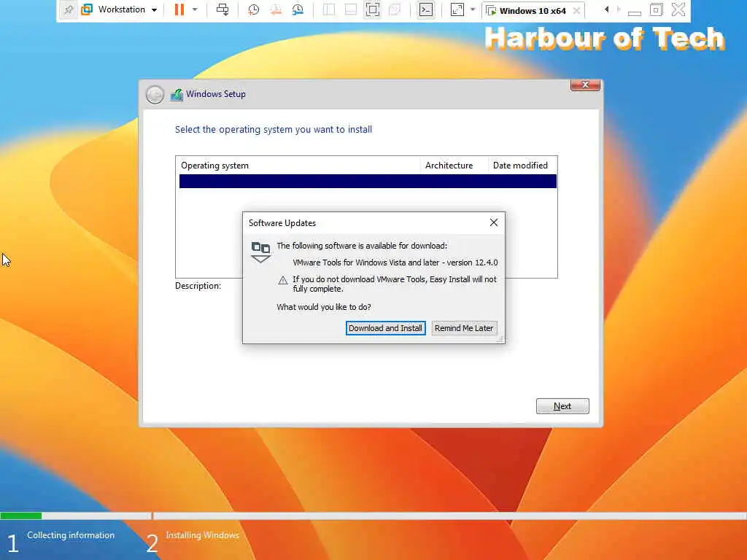The width and height of the screenshot is (747, 560).
Task: Click the setup progress bar
Action: tap(373, 516)
